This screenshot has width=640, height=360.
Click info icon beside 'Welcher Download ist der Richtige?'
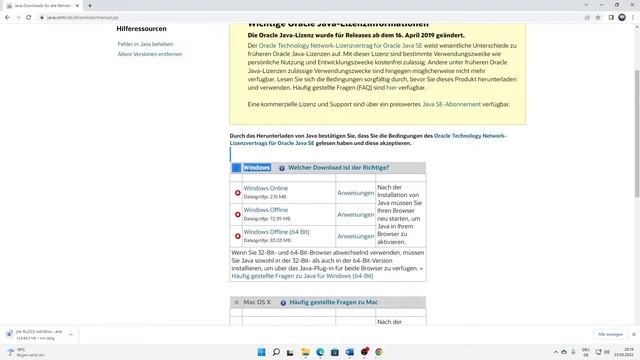point(282,168)
